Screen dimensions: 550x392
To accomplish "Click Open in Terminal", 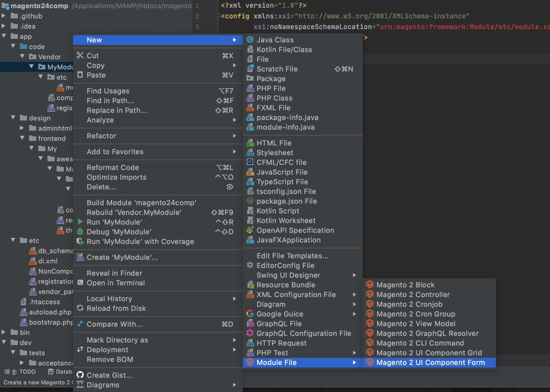I will [115, 283].
